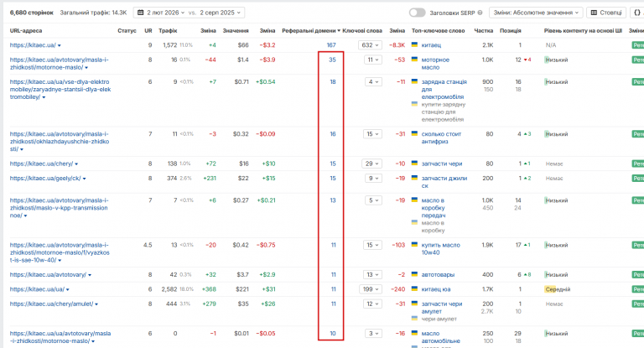The width and height of the screenshot is (644, 348).
Task: Click referring domains value 16
Action: click(333, 134)
